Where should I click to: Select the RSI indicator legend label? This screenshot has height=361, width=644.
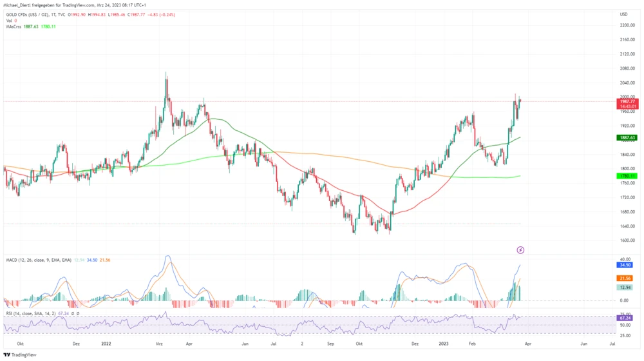[x=29, y=313]
